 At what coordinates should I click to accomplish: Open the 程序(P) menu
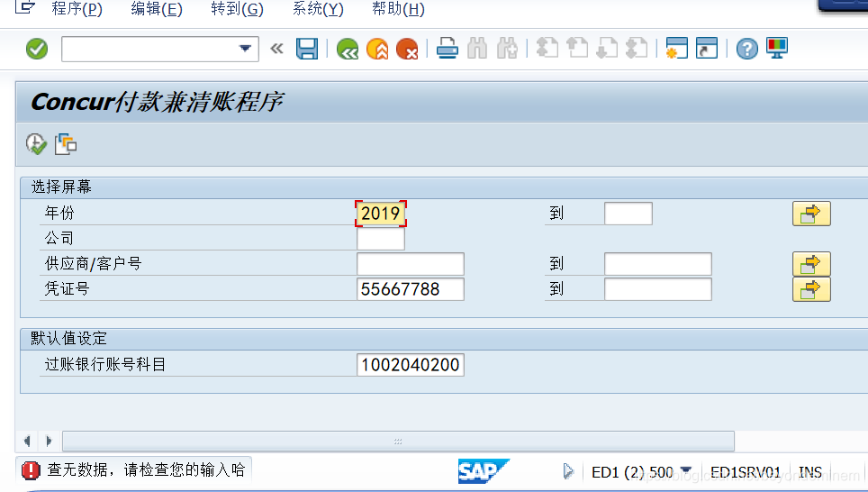77,9
